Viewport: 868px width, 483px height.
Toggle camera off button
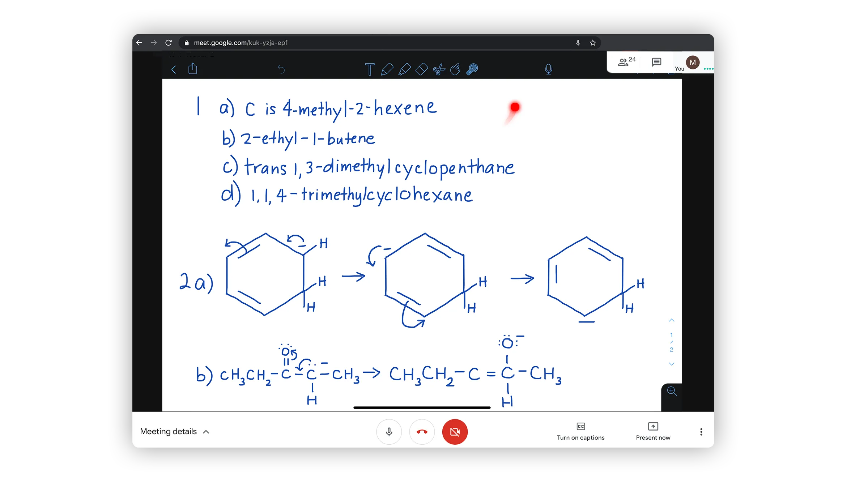click(456, 431)
